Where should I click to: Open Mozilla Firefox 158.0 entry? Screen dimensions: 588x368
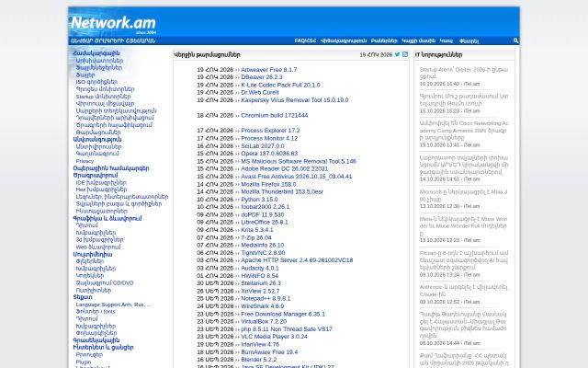coord(268,184)
